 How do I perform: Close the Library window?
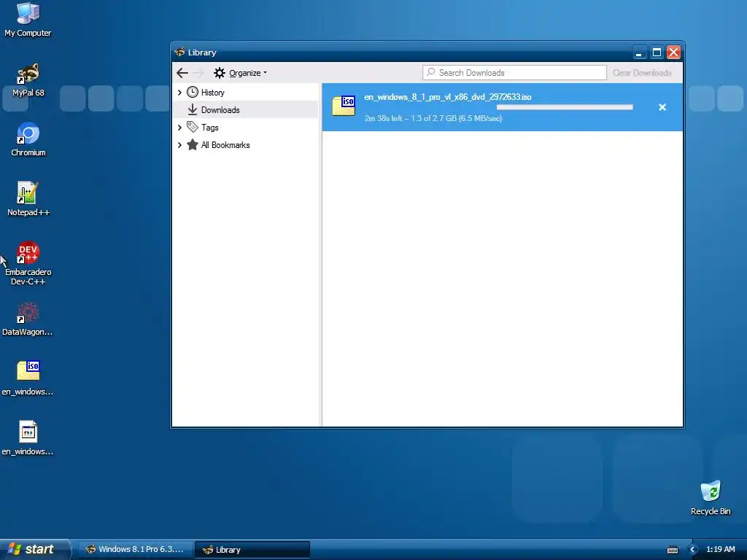tap(673, 52)
